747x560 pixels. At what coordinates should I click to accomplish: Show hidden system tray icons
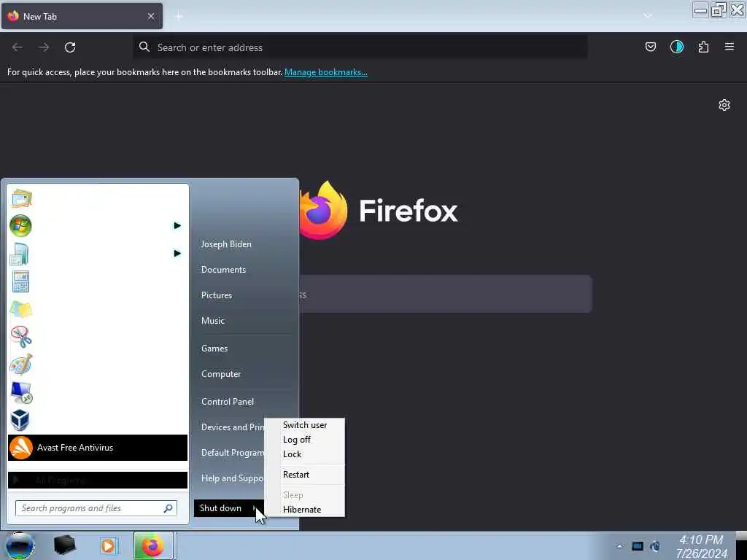pyautogui.click(x=619, y=547)
